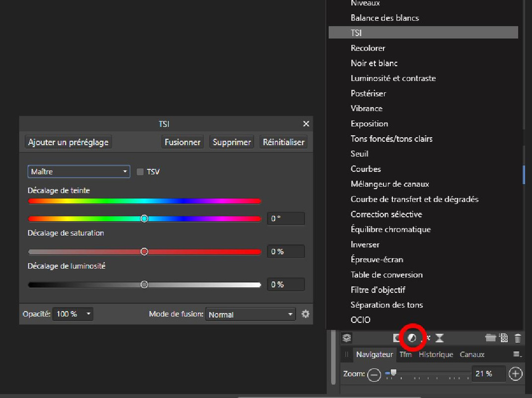The width and height of the screenshot is (532, 398).
Task: Open the Mode de fusion Normal dropdown
Action: click(251, 314)
